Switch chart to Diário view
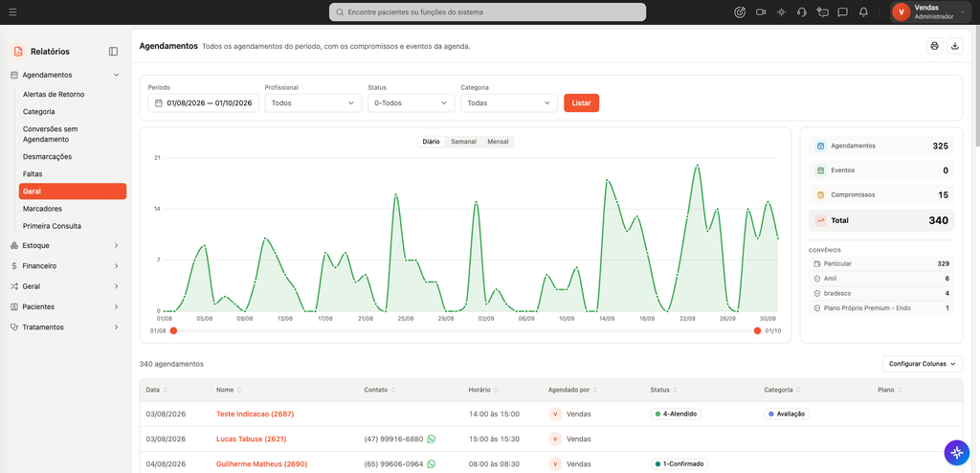This screenshot has height=473, width=980. tap(431, 142)
